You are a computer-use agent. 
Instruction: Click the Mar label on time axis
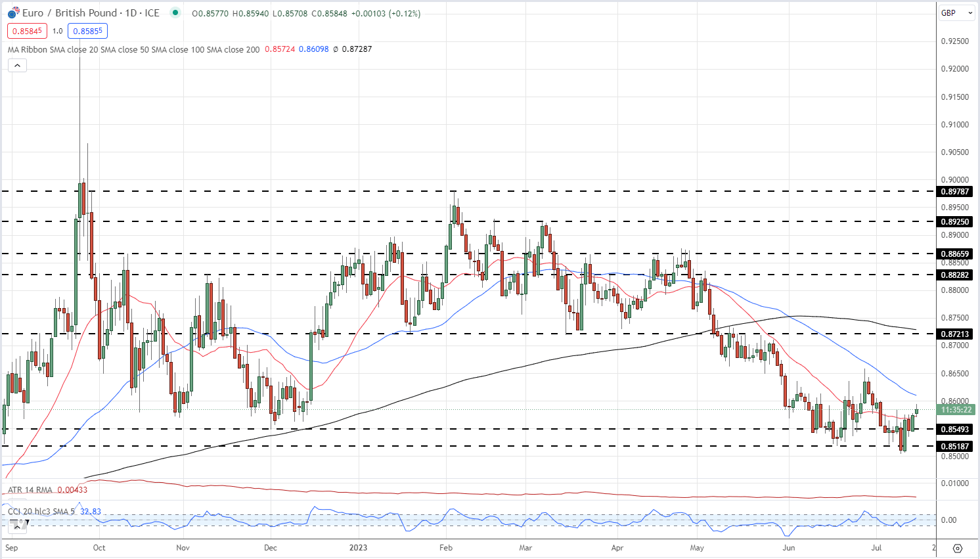point(525,548)
